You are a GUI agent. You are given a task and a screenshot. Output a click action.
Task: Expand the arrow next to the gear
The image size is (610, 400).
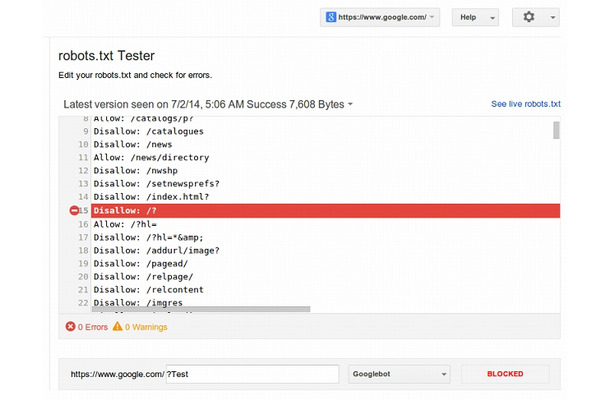[x=552, y=18]
